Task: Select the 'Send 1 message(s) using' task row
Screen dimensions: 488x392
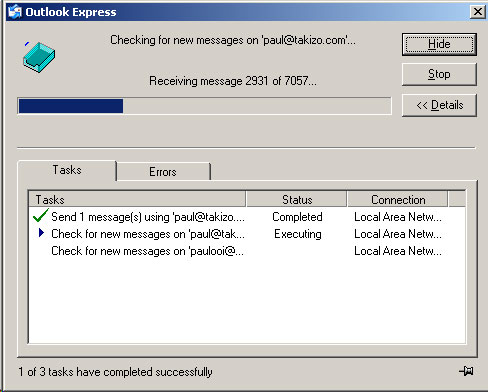Action: tap(247, 217)
